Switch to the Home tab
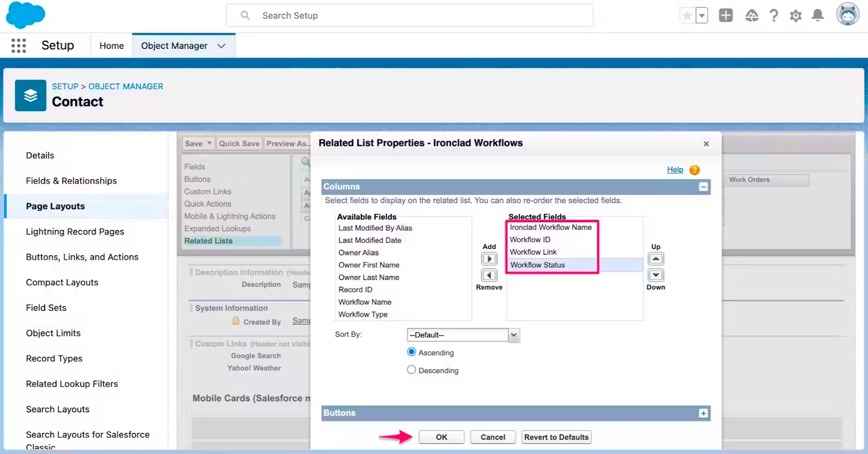The image size is (868, 454). click(x=112, y=46)
